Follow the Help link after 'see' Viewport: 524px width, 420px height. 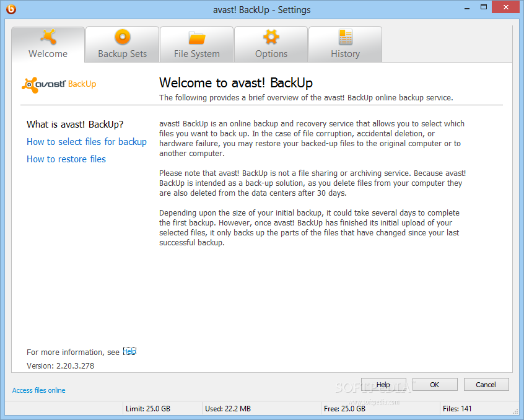tap(129, 351)
